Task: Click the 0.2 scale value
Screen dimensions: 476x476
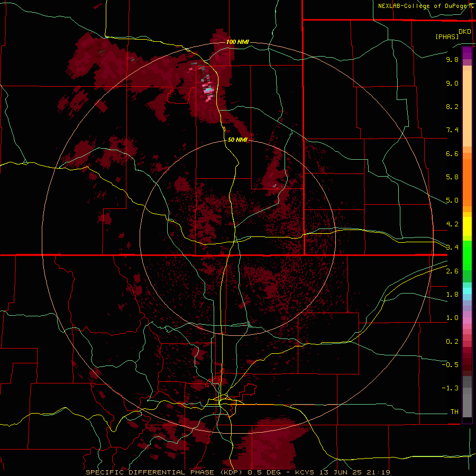Action: coord(452,342)
